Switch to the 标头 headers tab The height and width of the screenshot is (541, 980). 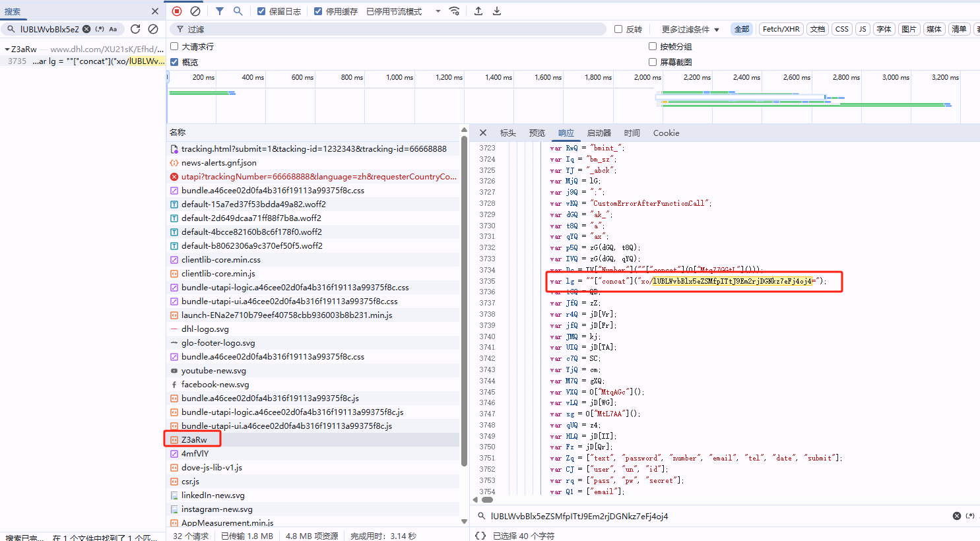point(508,133)
